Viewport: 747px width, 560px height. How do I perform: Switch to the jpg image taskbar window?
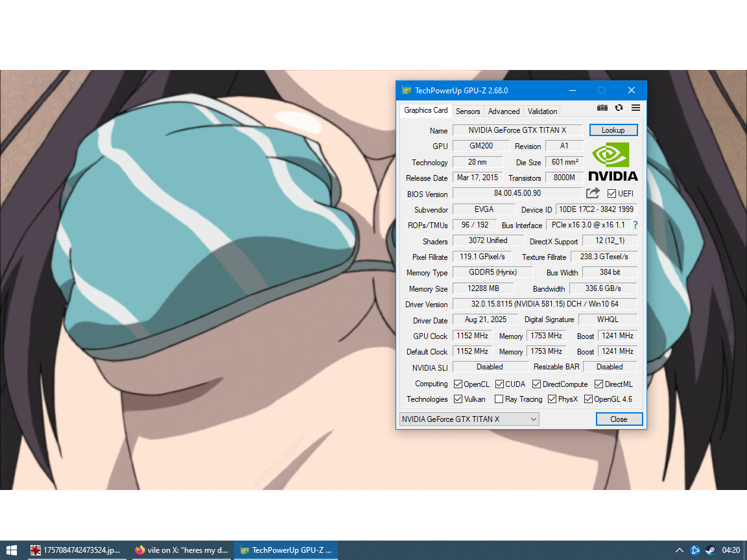pyautogui.click(x=75, y=550)
